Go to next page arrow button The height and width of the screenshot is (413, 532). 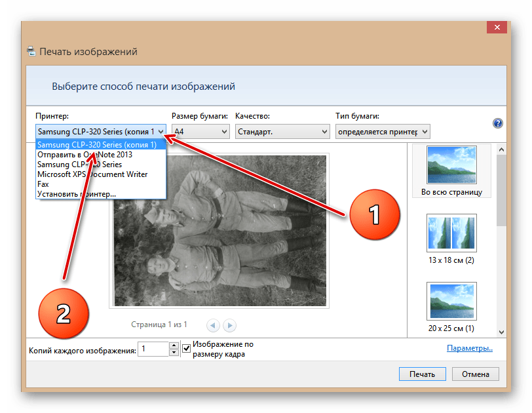point(229,324)
